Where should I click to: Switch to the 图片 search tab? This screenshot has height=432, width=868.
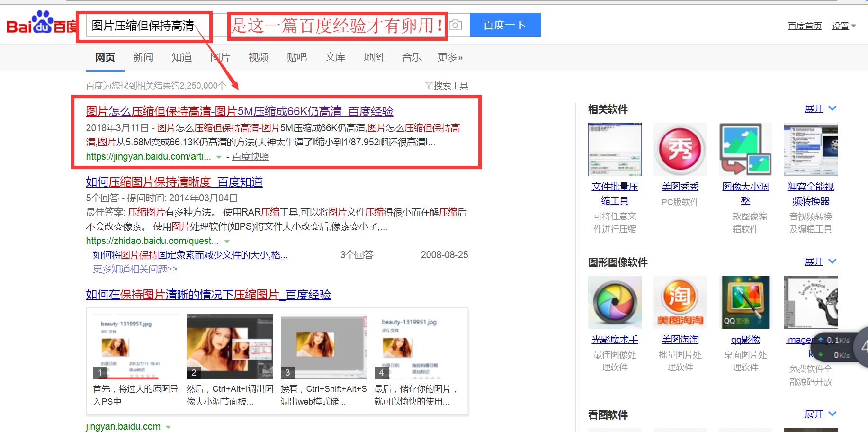(x=220, y=57)
